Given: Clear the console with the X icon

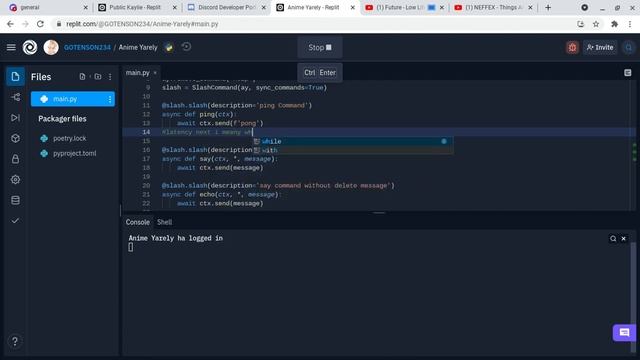Looking at the screenshot, I should tap(624, 238).
